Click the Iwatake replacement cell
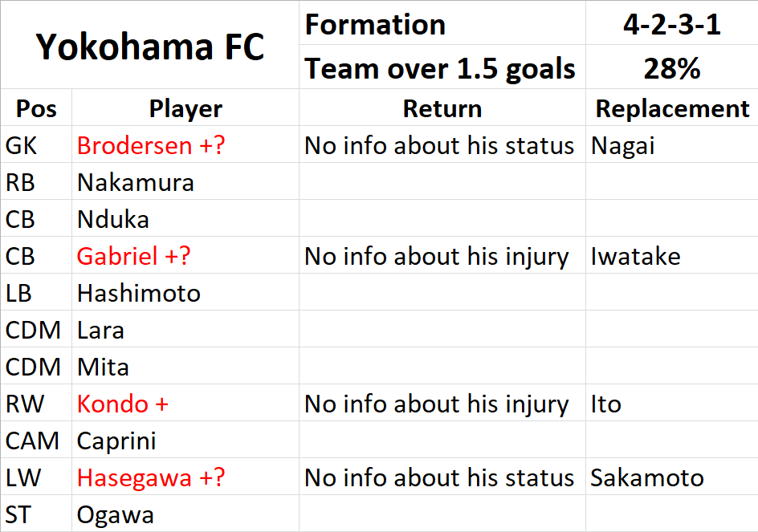Screen dimensions: 758x532 click(672, 255)
